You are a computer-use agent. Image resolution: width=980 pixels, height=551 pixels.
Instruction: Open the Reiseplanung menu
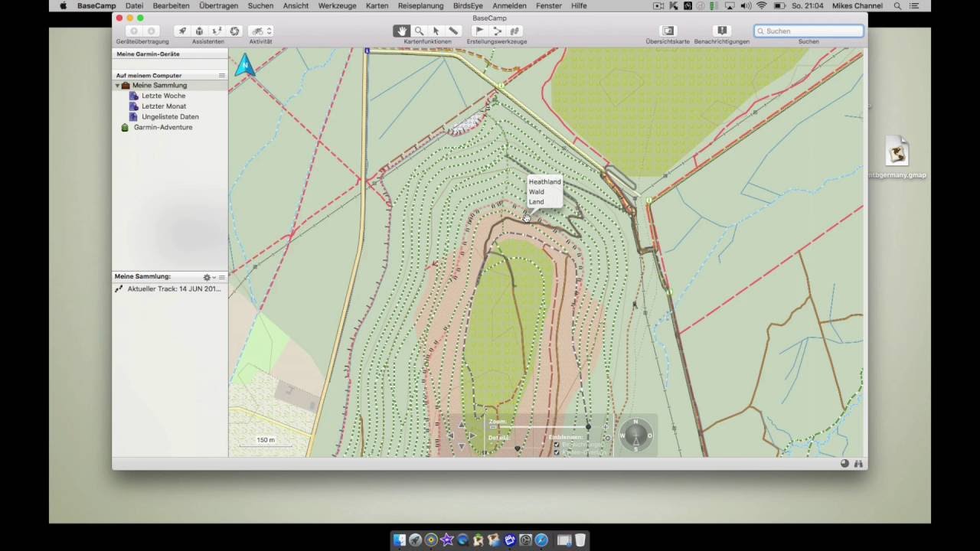[420, 5]
